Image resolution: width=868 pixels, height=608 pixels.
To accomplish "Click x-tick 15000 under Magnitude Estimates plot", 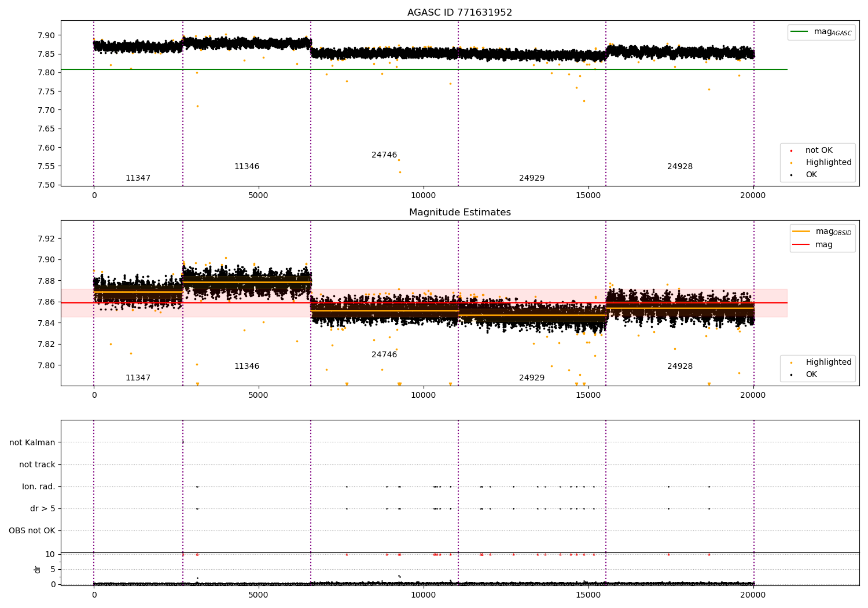I will pos(588,395).
